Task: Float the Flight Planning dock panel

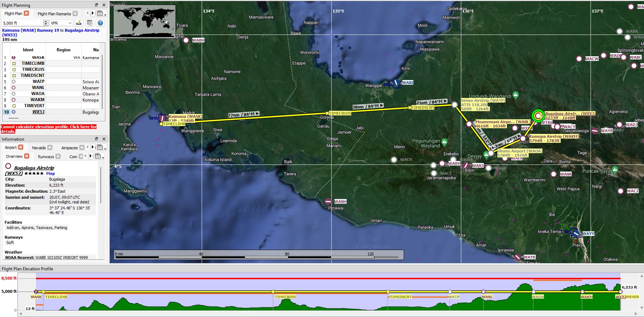Action: 96,5
